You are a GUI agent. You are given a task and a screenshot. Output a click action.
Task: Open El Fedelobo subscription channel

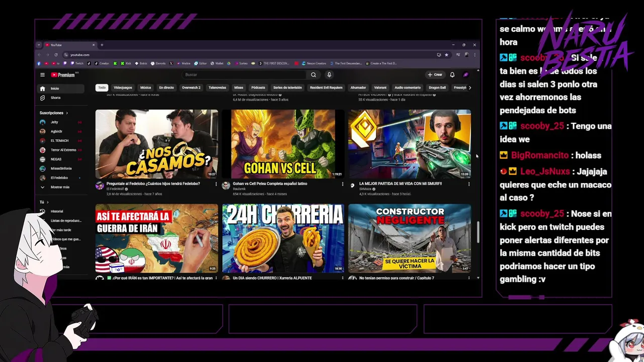[x=61, y=178]
